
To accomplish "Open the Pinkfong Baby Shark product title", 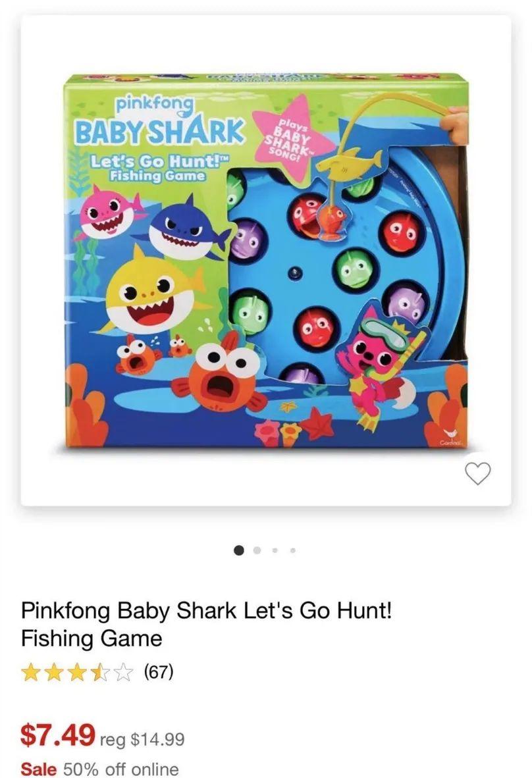I will pos(206,624).
